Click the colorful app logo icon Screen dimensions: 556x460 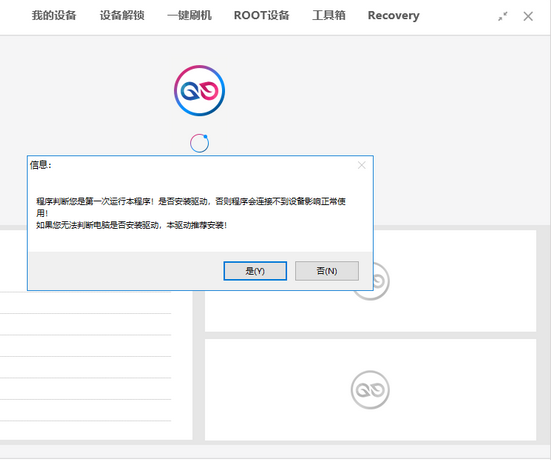pos(199,90)
